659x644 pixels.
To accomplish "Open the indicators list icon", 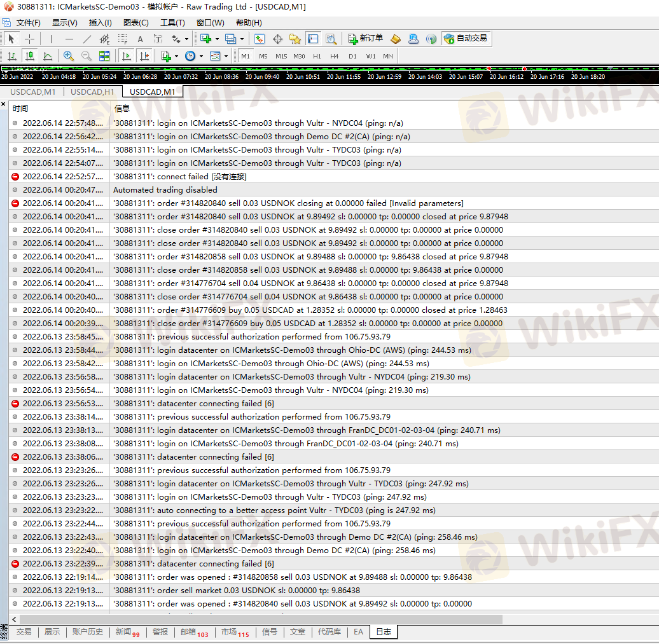I will [x=166, y=57].
